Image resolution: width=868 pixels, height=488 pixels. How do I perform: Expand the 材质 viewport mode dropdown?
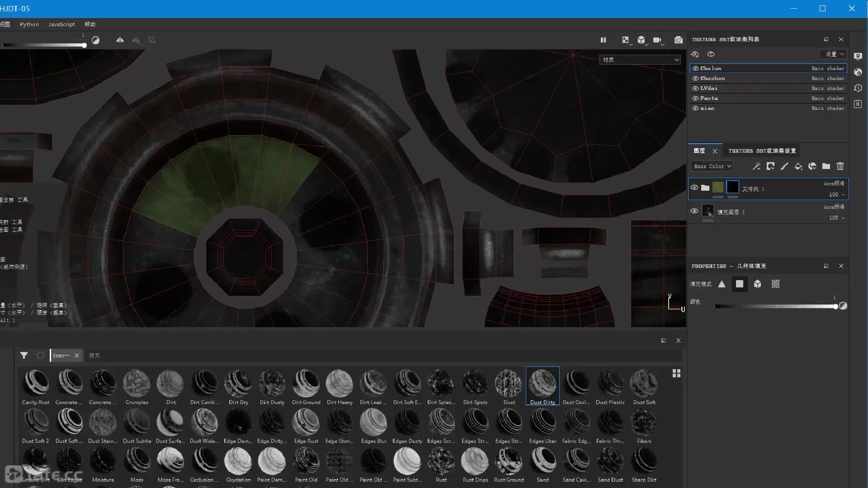[640, 60]
